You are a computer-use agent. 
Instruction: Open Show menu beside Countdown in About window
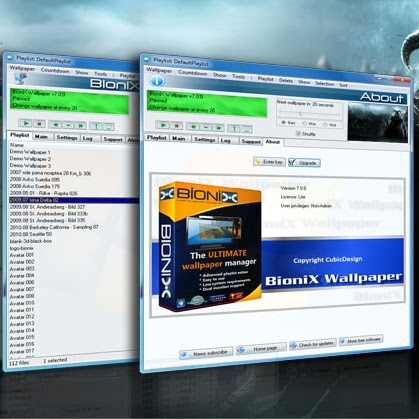[x=220, y=75]
